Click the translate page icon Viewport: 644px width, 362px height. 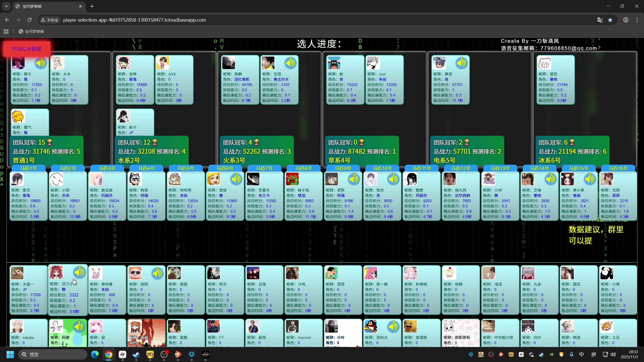(x=600, y=20)
